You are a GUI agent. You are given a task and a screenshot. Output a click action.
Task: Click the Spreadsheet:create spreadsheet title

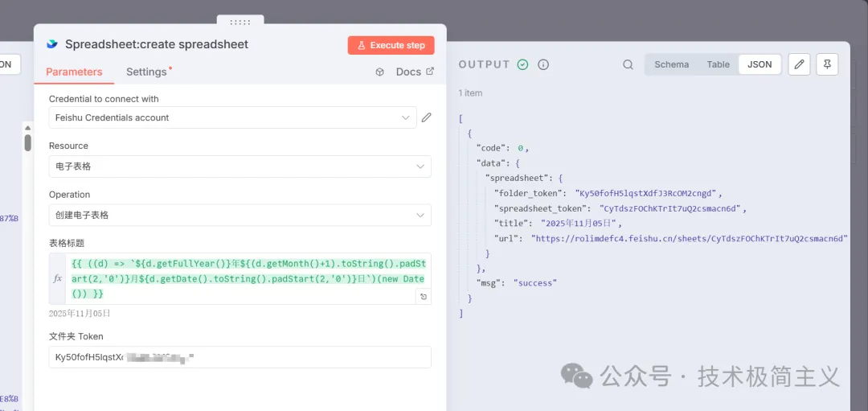(x=157, y=44)
